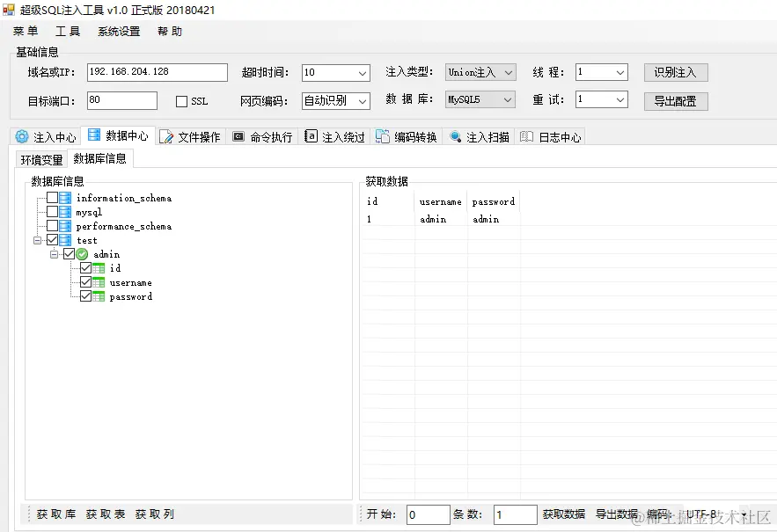Click 获取列 to fetch columns
777x532 pixels.
click(155, 514)
